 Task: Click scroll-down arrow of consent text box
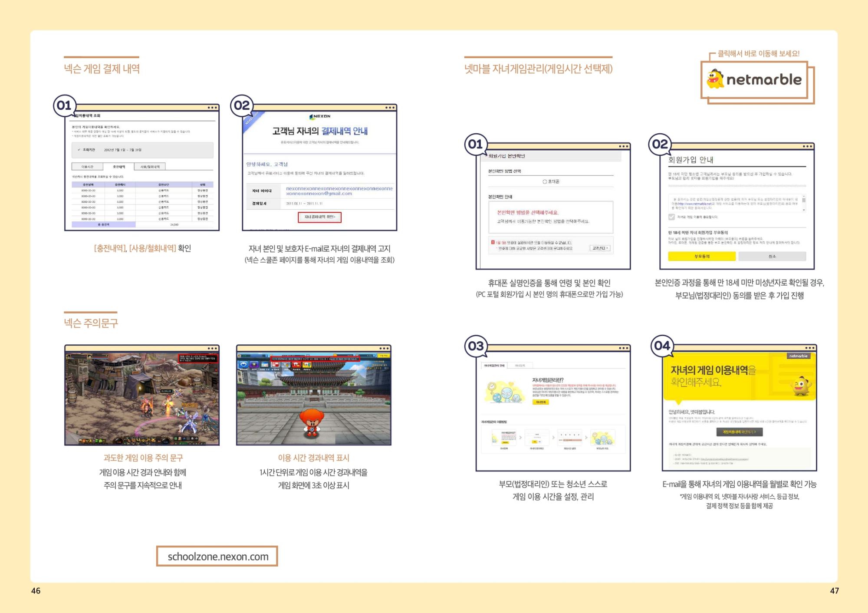click(x=804, y=210)
